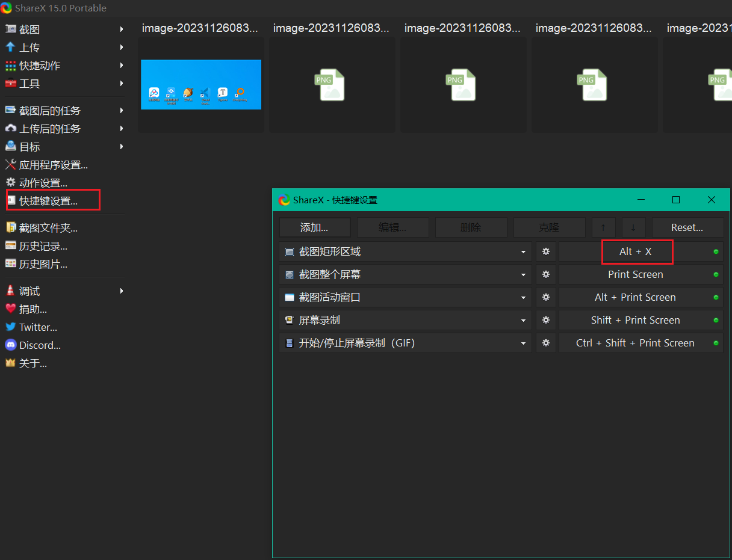The width and height of the screenshot is (732, 560).
Task: Click the destinations (目标) icon
Action: (10, 146)
